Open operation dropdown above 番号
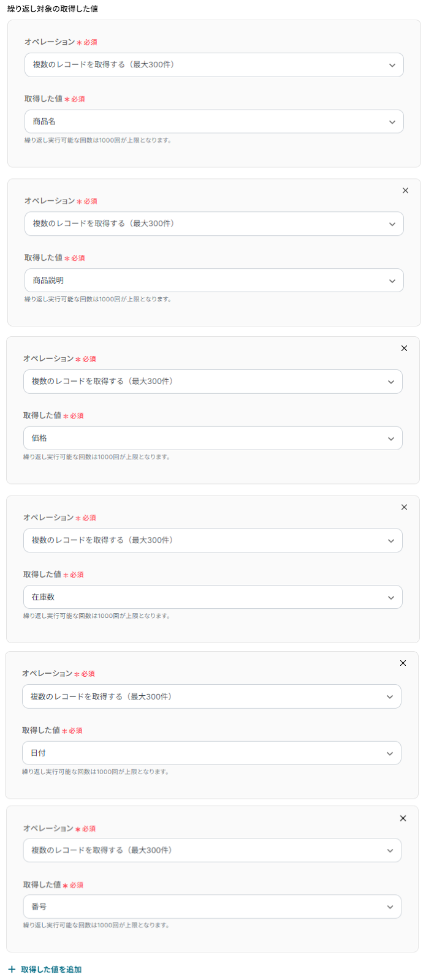Screen dimensions: 426x980 (x=212, y=850)
